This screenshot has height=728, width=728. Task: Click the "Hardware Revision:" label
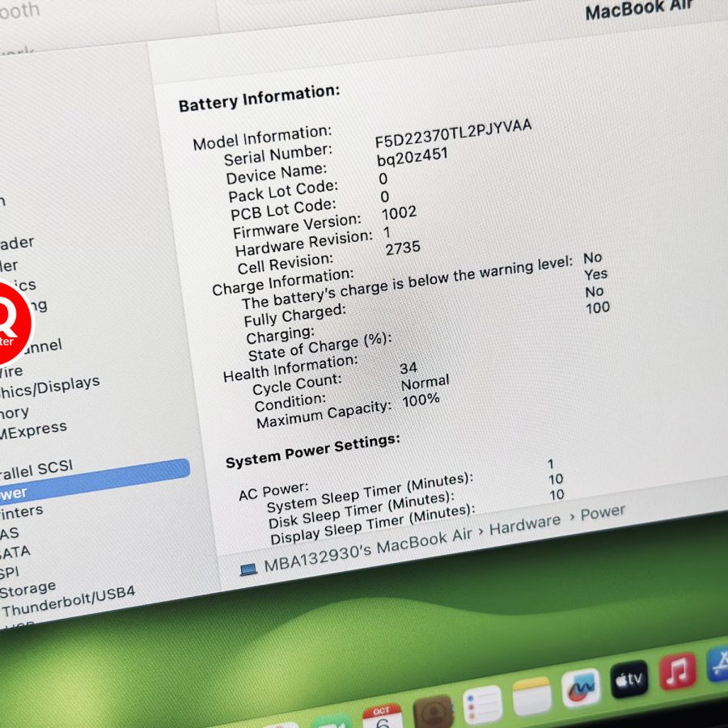304,243
